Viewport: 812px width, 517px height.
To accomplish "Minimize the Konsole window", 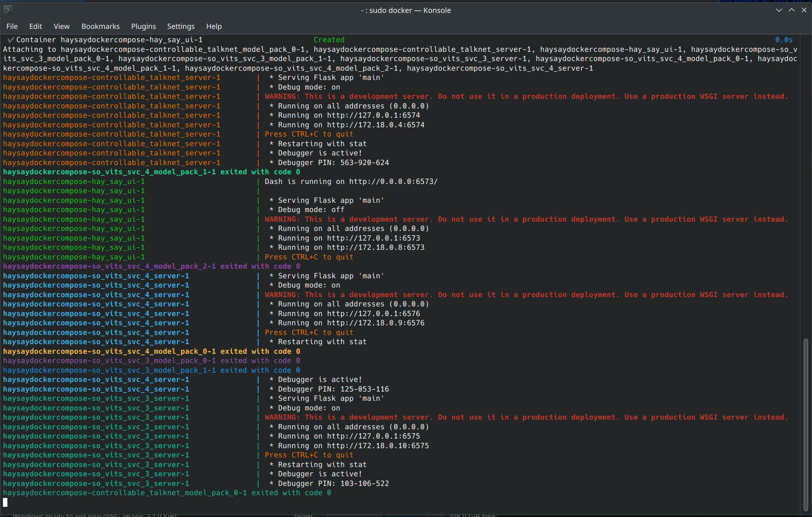I will tap(779, 10).
